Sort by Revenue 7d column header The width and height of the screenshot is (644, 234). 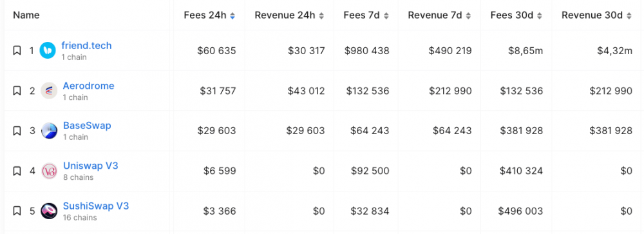(439, 15)
